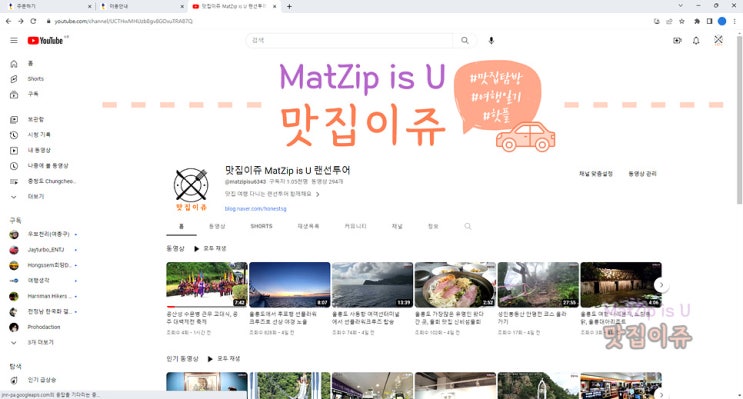
Task: Click the Manage videos (동영상 관리) button
Action: pyautogui.click(x=642, y=174)
